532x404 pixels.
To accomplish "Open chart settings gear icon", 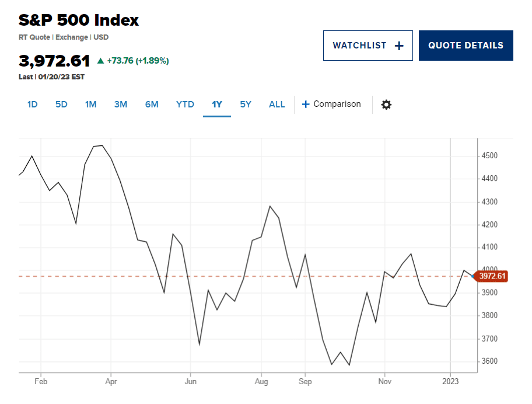I will coord(386,105).
